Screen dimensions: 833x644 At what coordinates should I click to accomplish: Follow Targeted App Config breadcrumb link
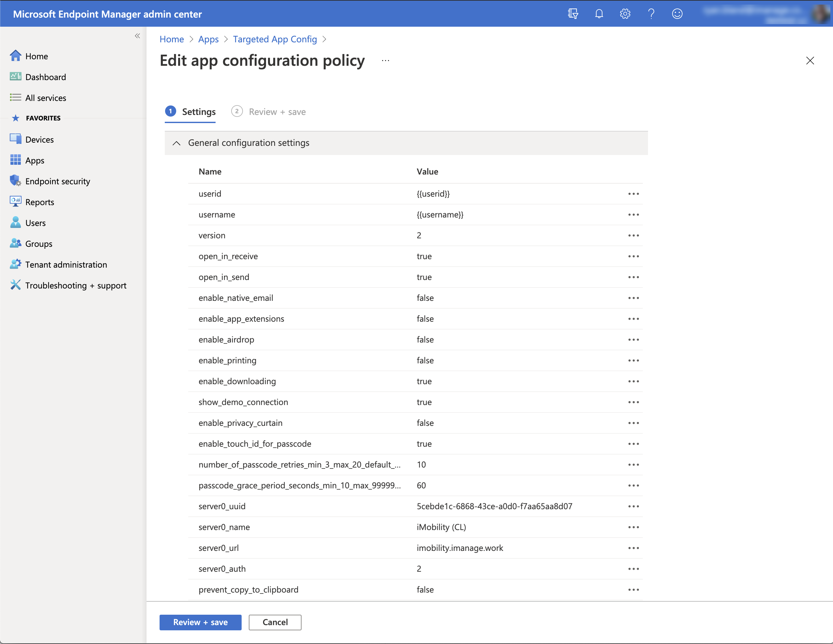pos(275,39)
